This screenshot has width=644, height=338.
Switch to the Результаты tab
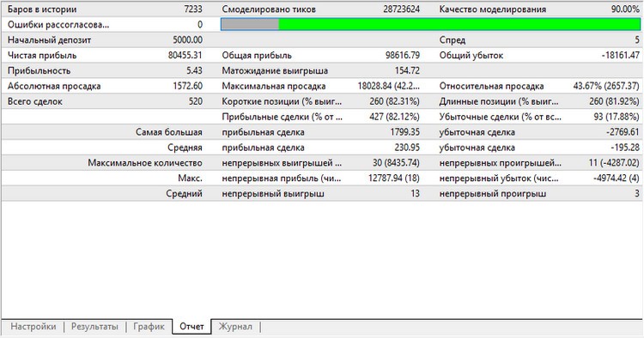pyautogui.click(x=94, y=327)
